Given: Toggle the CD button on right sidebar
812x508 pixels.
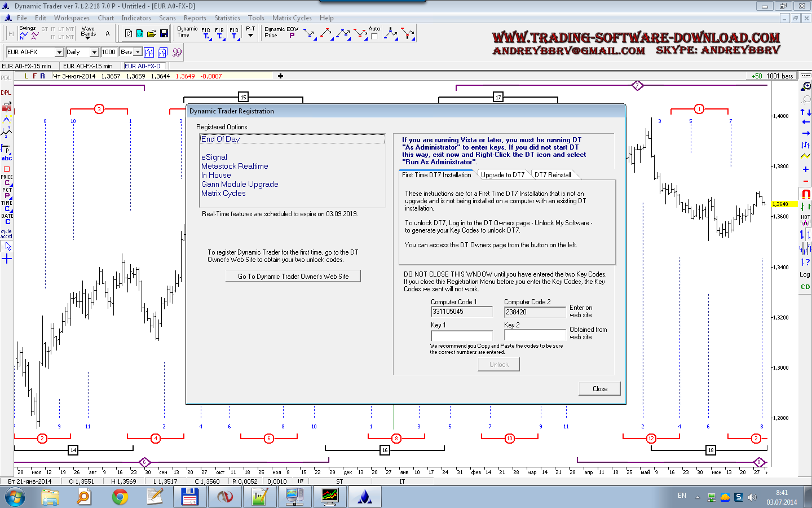Looking at the screenshot, I should click(x=805, y=287).
